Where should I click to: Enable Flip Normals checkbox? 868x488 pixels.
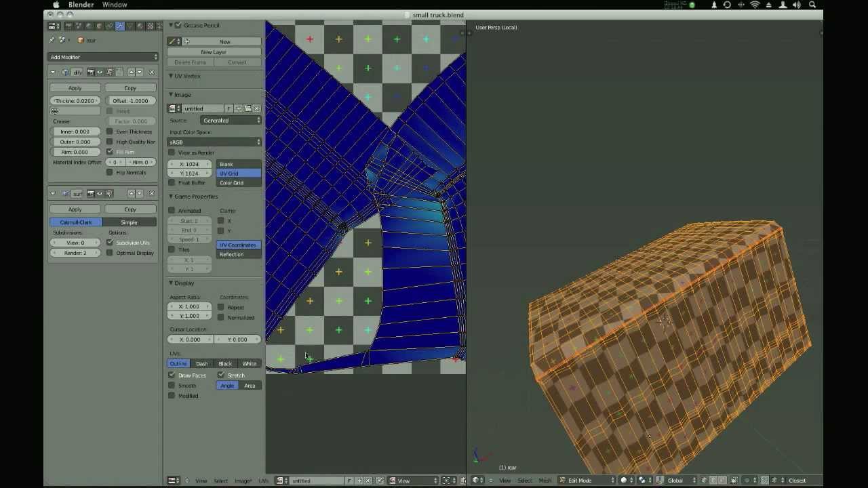pos(109,172)
